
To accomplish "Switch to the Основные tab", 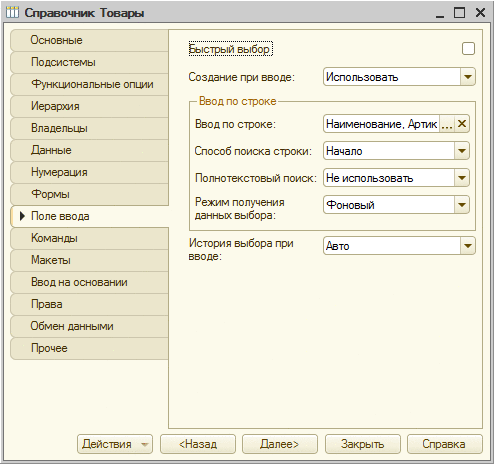I will (x=89, y=40).
